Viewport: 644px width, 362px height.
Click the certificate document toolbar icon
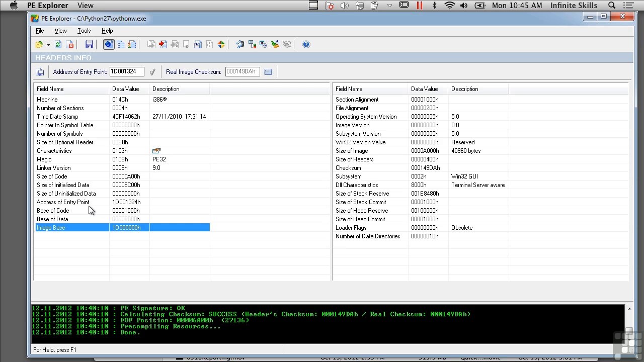(x=186, y=45)
